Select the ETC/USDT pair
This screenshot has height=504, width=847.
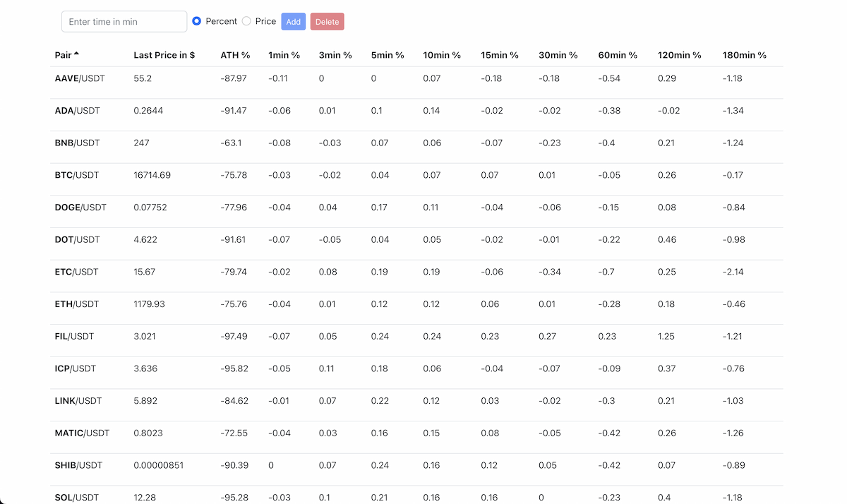[x=77, y=272]
